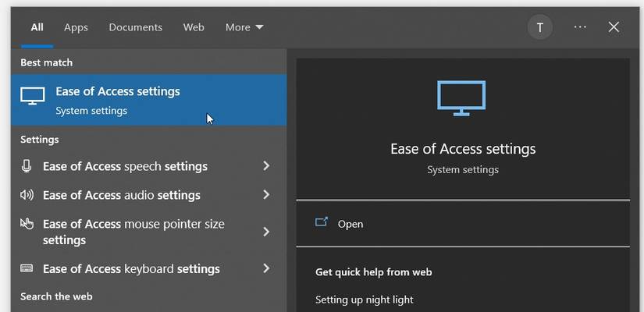
Task: Click the T user account avatar
Action: (x=539, y=27)
